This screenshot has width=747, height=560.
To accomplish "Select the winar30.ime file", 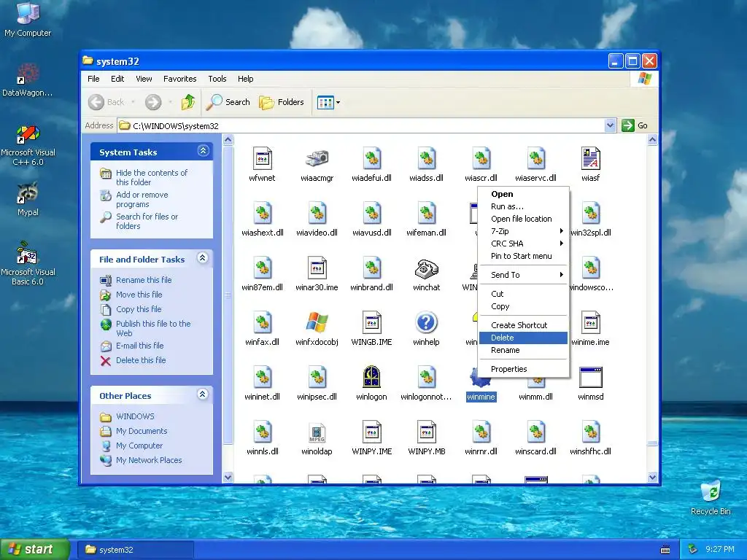I will (x=317, y=274).
